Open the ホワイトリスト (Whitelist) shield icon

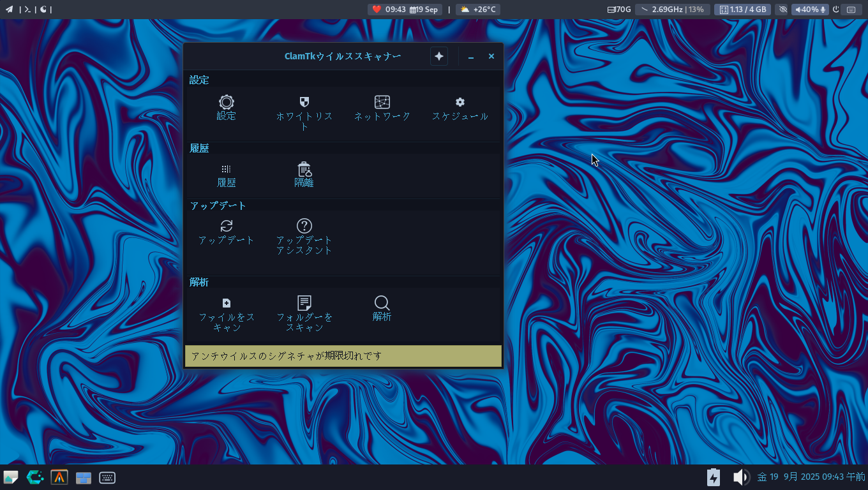click(x=304, y=102)
